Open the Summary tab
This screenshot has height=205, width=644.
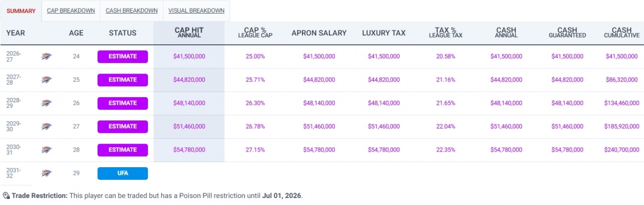click(x=21, y=11)
